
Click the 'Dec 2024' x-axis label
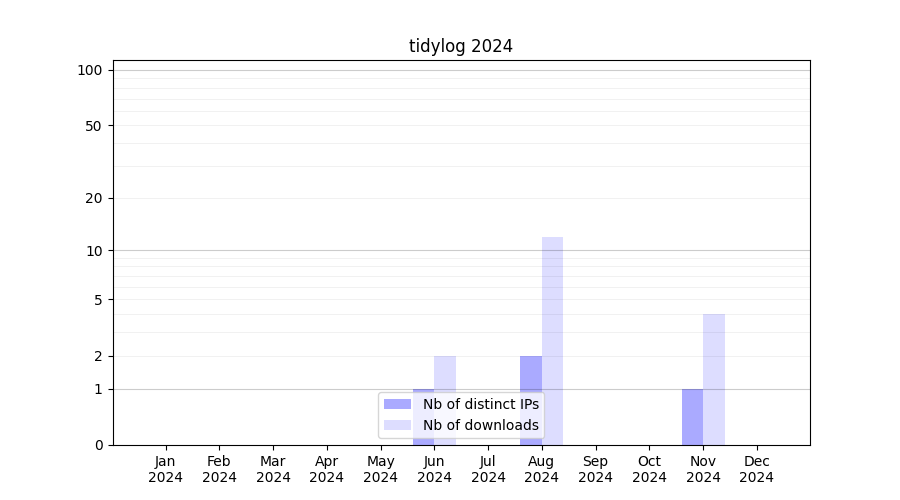(x=757, y=469)
